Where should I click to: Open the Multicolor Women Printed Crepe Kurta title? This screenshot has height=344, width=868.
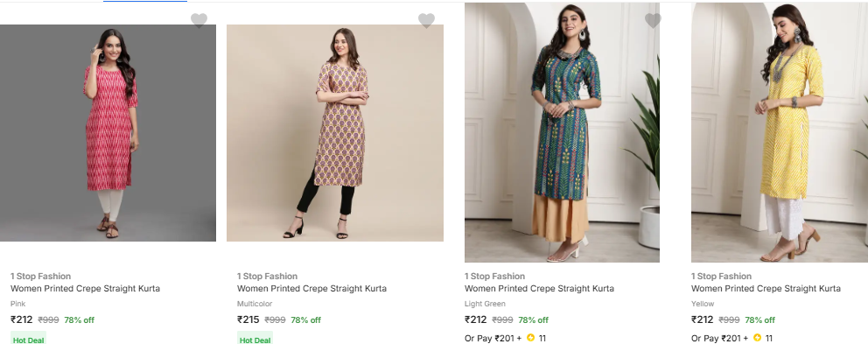click(x=311, y=289)
